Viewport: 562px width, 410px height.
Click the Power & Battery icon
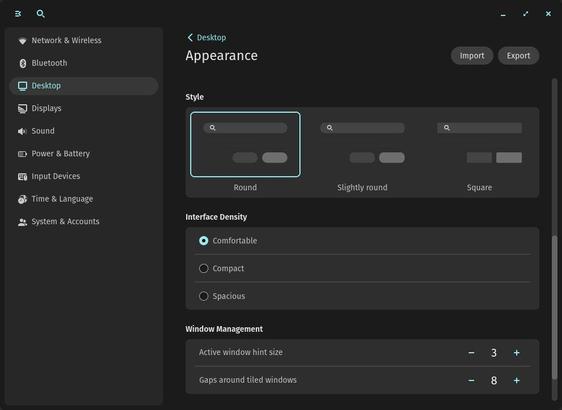pyautogui.click(x=22, y=154)
